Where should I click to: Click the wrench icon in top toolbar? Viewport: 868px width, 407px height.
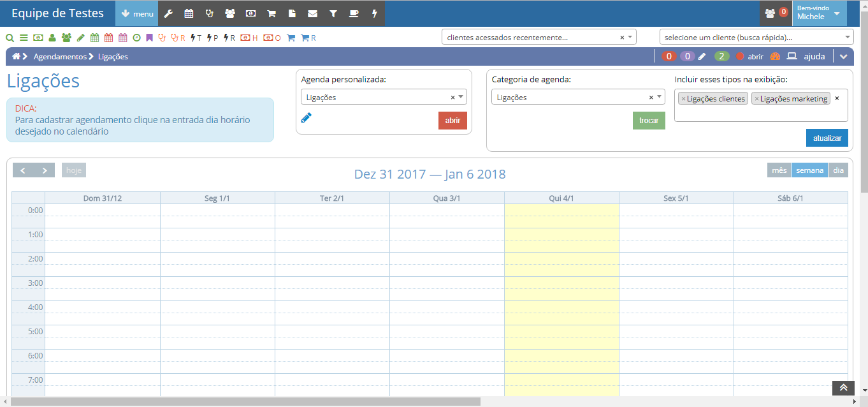168,13
